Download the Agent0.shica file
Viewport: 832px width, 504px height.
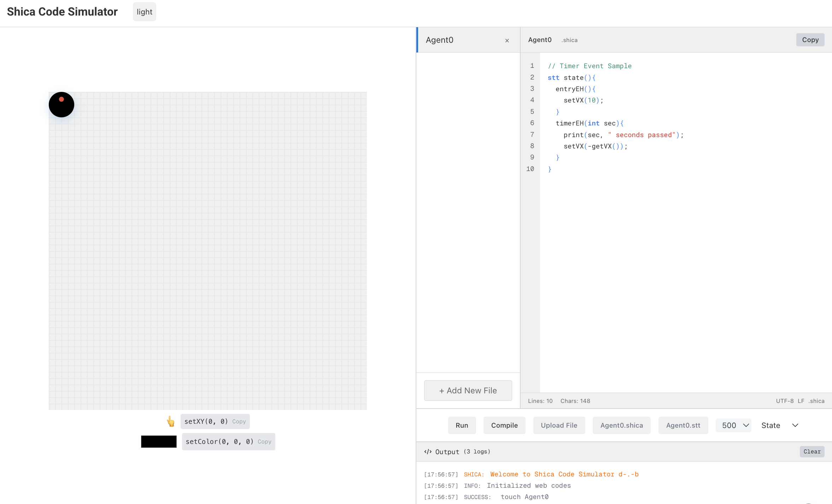click(621, 425)
